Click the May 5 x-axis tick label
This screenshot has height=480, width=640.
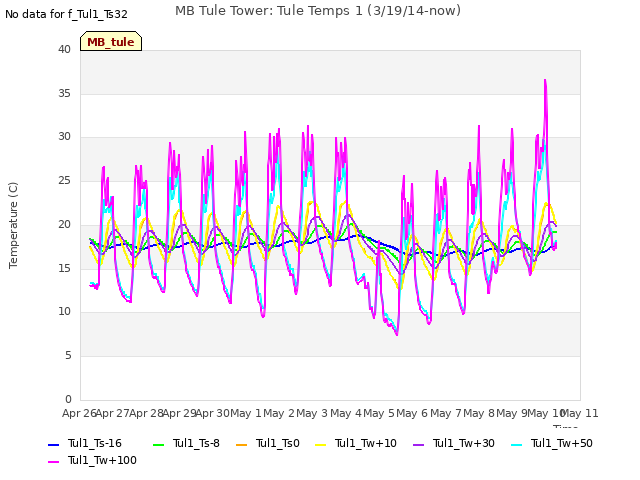(x=379, y=413)
